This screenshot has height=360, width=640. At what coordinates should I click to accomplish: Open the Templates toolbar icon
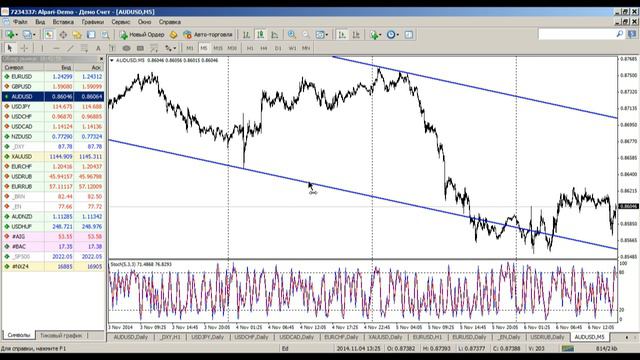point(409,35)
